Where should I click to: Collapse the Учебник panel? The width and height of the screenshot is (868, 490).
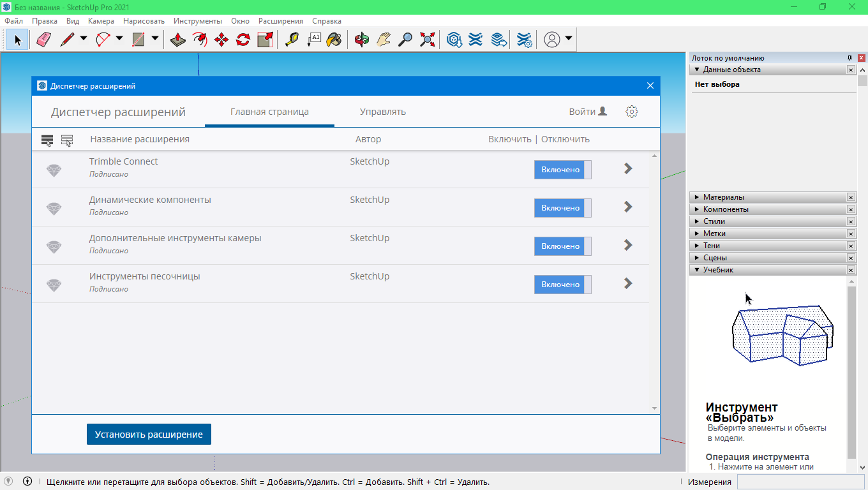pos(697,270)
